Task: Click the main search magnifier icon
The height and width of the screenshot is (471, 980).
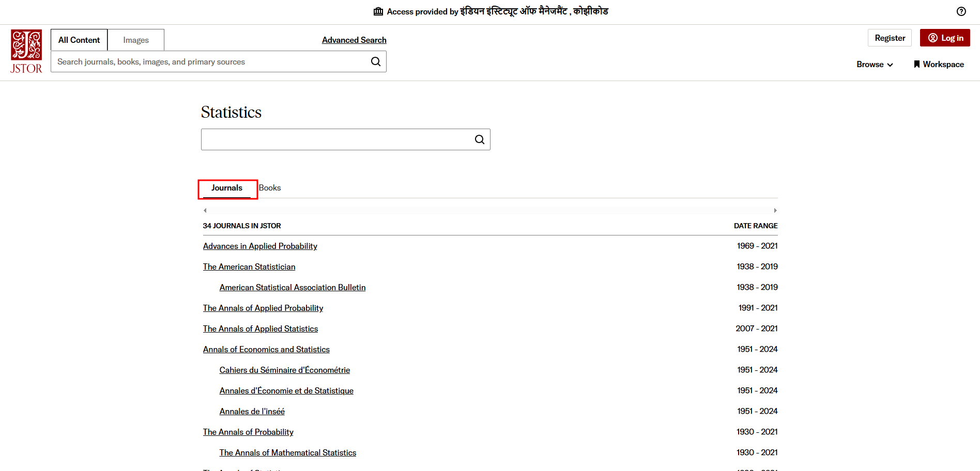Action: point(376,61)
